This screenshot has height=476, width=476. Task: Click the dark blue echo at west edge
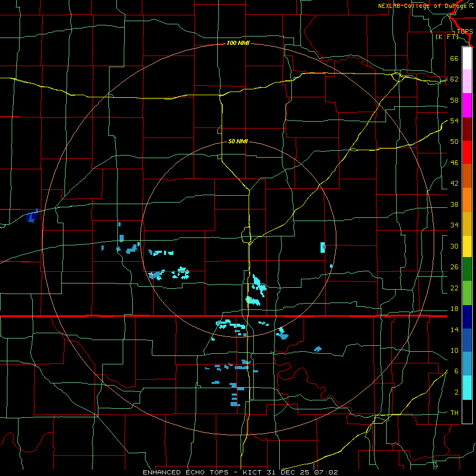[x=32, y=216]
